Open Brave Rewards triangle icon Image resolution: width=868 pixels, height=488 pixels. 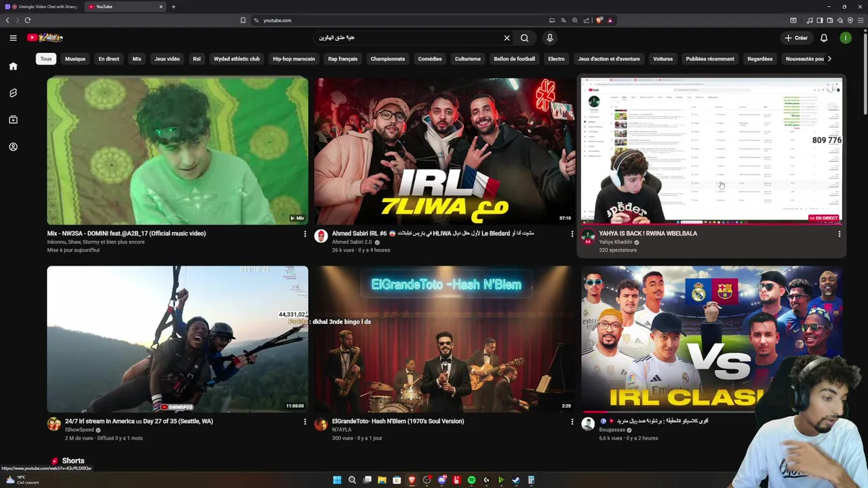coord(610,20)
